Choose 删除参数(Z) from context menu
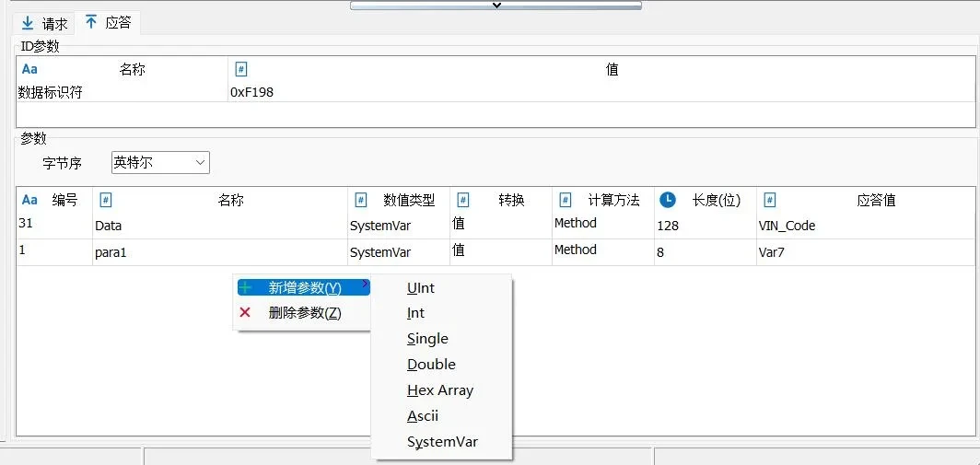980x465 pixels. [x=303, y=312]
